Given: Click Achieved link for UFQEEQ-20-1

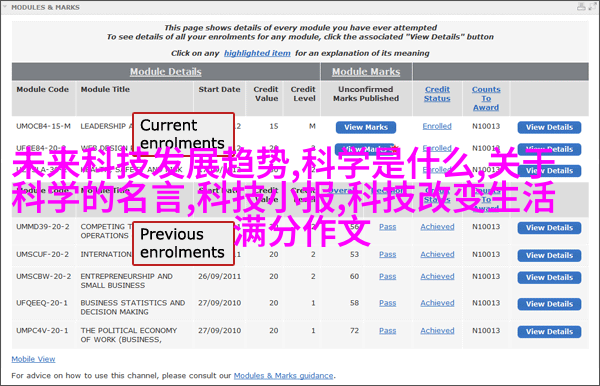Looking at the screenshot, I should tap(437, 303).
